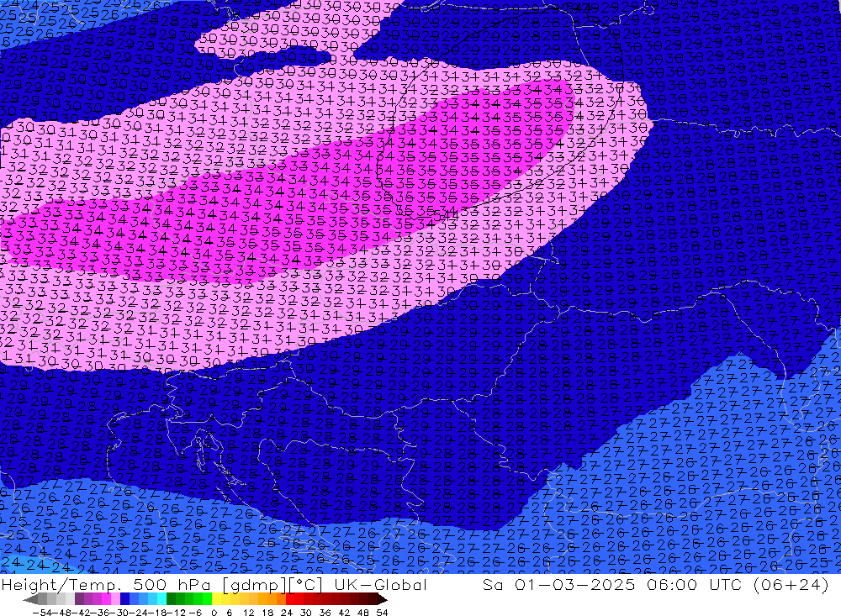The width and height of the screenshot is (841, 616).
Task: Click the "12" legend value
Action: tap(249, 613)
